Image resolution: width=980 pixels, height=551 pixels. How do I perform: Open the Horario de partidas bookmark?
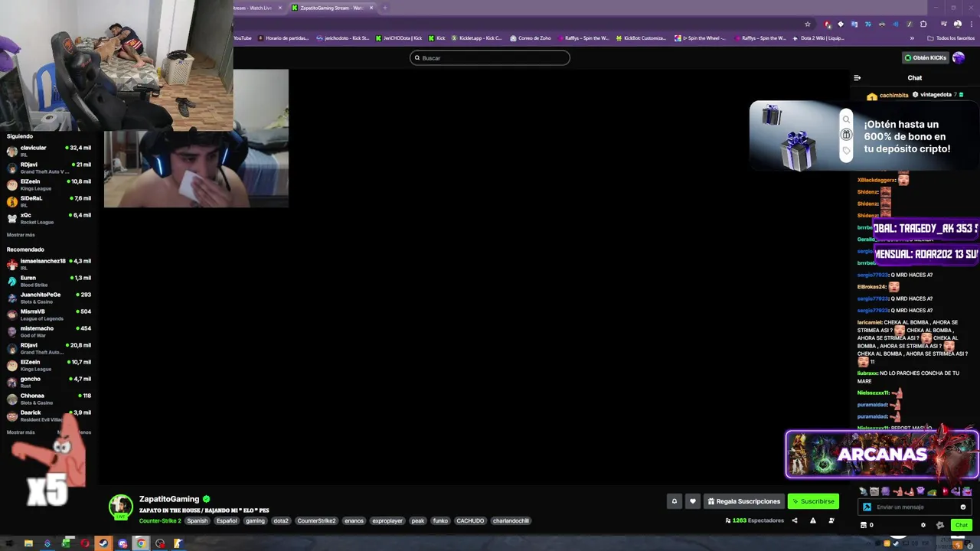[x=283, y=37]
